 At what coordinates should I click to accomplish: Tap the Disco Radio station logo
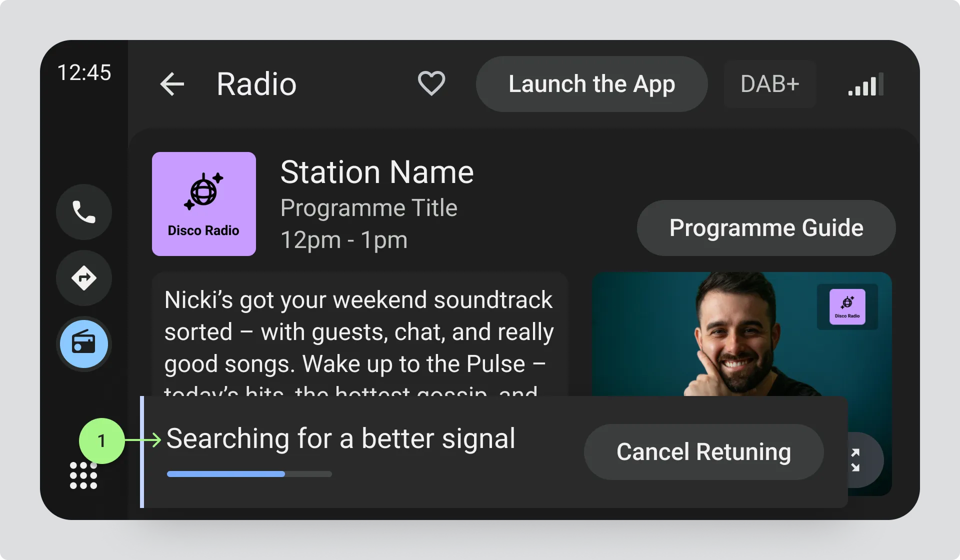pyautogui.click(x=204, y=204)
